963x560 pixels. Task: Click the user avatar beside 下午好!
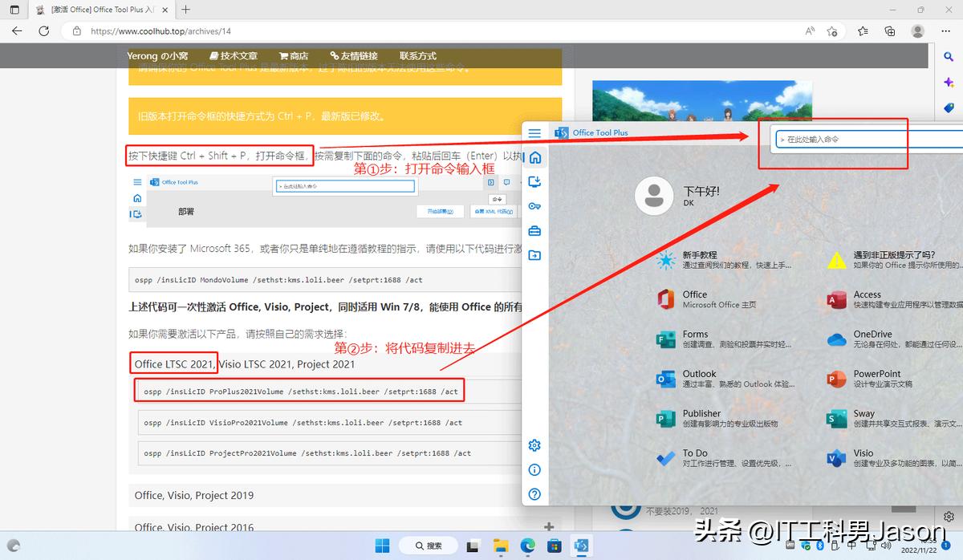click(654, 195)
